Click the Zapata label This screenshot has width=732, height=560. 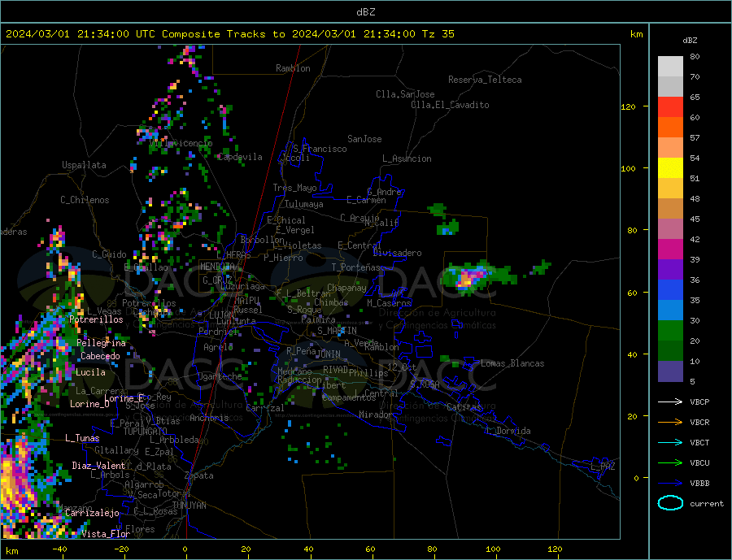199,476
